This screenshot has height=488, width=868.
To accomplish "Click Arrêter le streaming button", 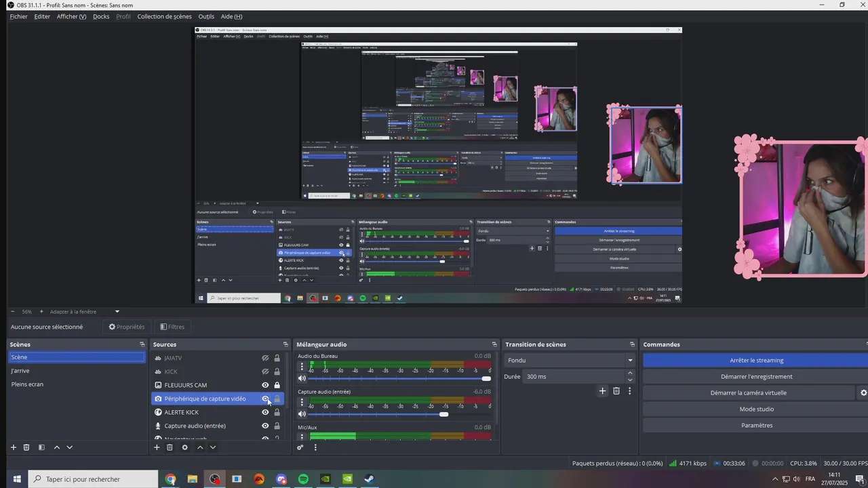I will click(x=756, y=360).
